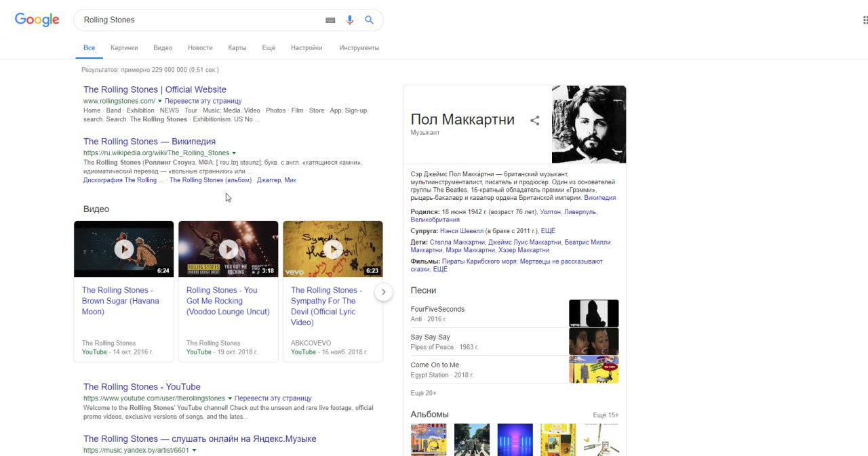Click ЕЩЁ after the films entry

439,269
